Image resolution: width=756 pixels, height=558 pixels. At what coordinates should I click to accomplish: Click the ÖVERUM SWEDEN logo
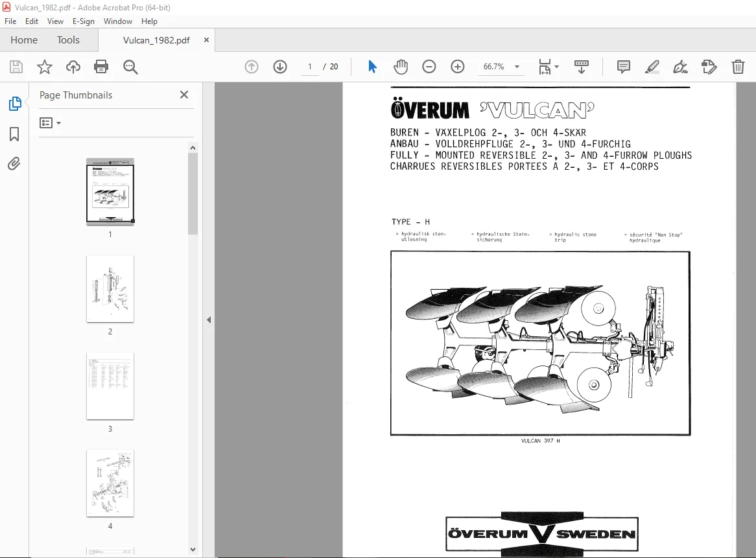point(542,534)
